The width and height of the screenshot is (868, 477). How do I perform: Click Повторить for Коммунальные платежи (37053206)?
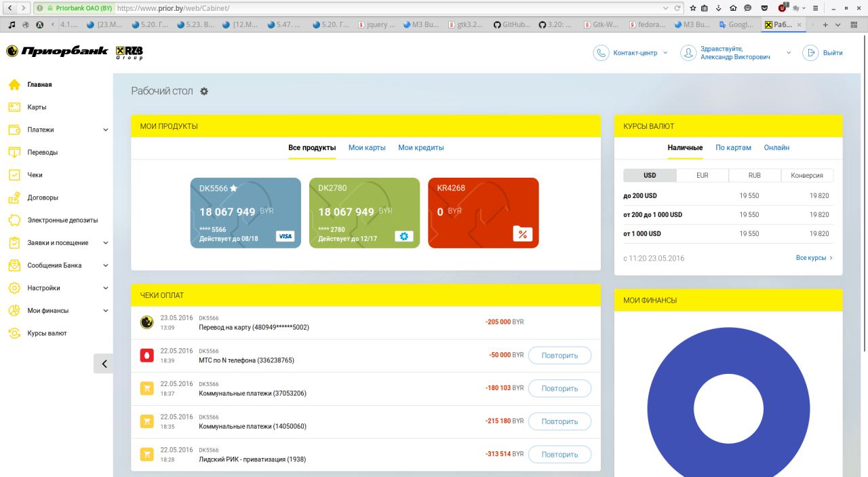(x=559, y=389)
